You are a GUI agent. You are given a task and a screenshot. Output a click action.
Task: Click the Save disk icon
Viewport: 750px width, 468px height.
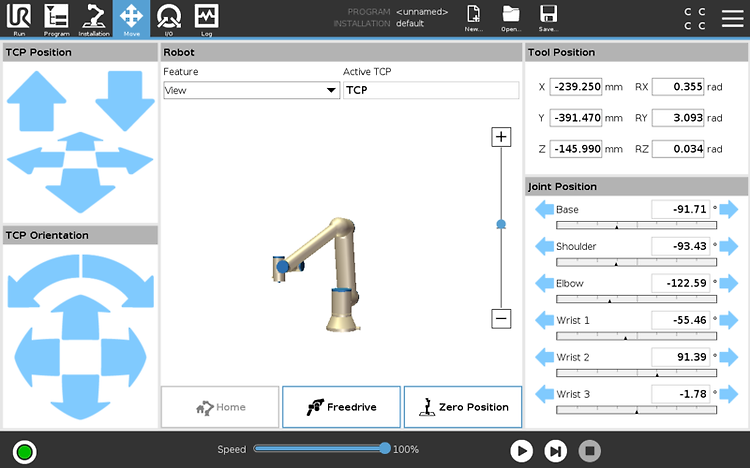coord(548,18)
